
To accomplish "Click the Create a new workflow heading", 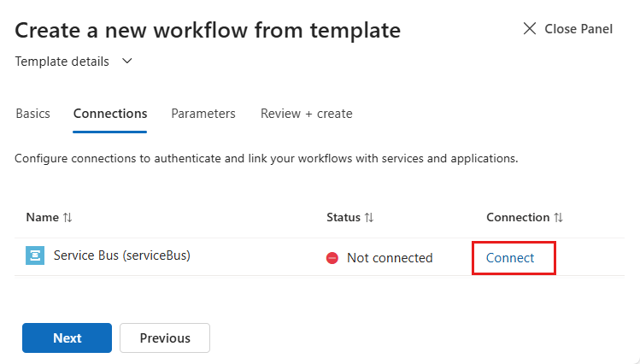I will coord(208,31).
